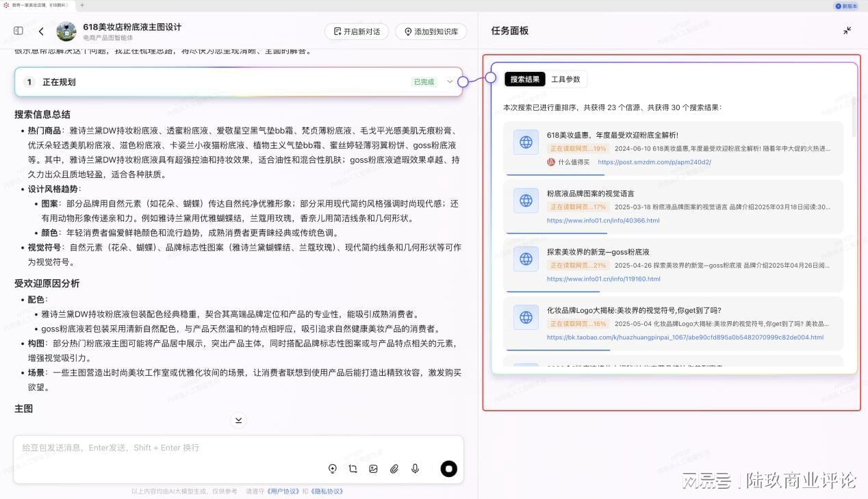Go back with the left arrow
This screenshot has height=499, width=868.
pyautogui.click(x=41, y=31)
